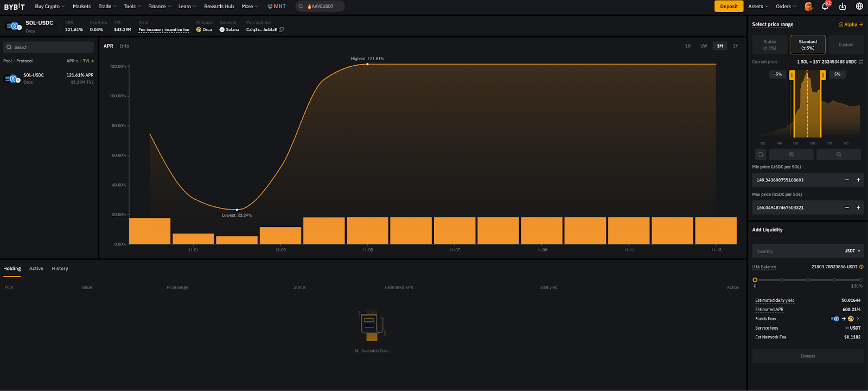
Task: Click the pool Search field
Action: click(49, 47)
